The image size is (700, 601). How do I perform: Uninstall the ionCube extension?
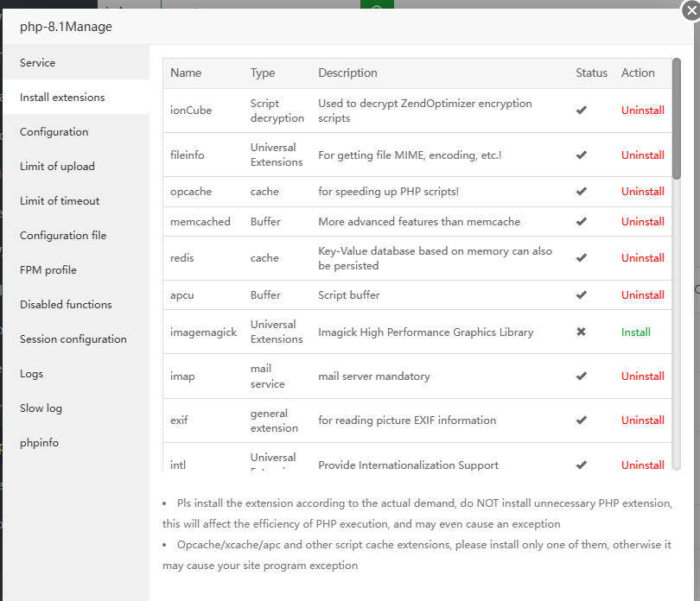642,110
